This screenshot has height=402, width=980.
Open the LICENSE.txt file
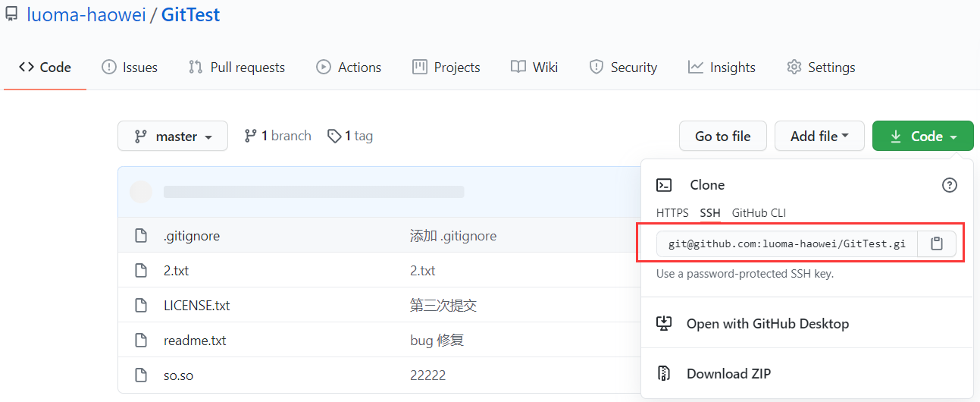click(x=197, y=306)
